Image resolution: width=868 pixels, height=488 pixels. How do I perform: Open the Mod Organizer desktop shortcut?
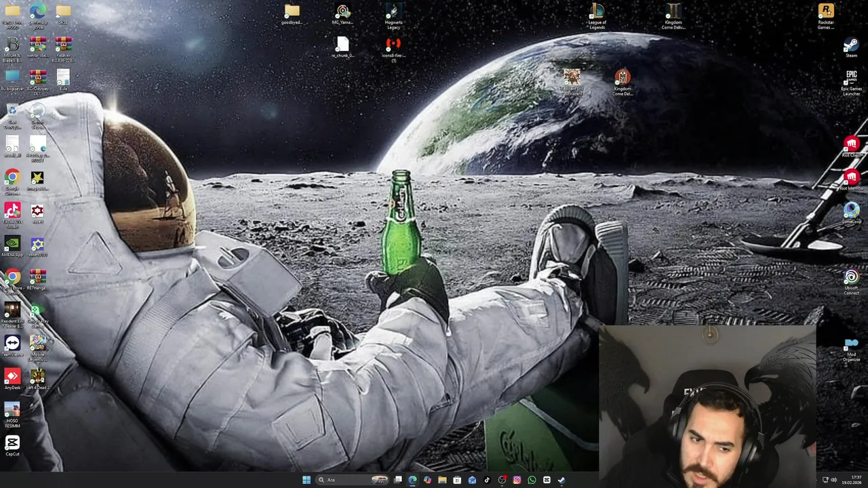click(x=851, y=349)
